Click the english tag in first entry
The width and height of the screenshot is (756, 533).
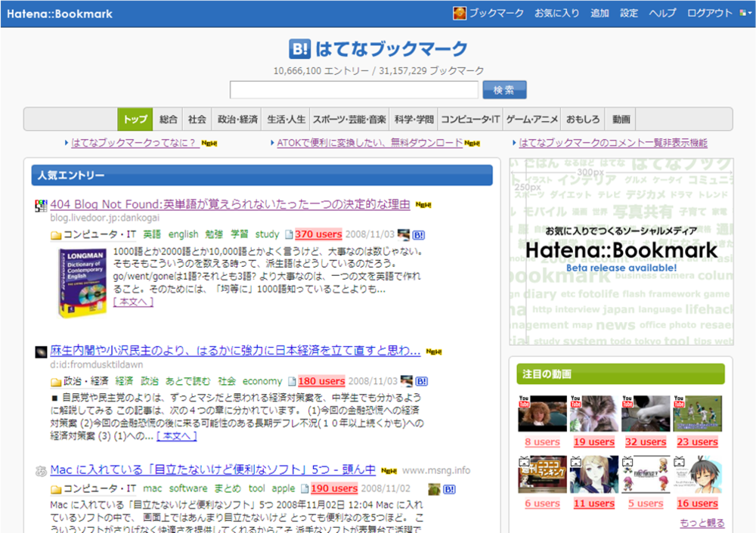[x=183, y=234]
